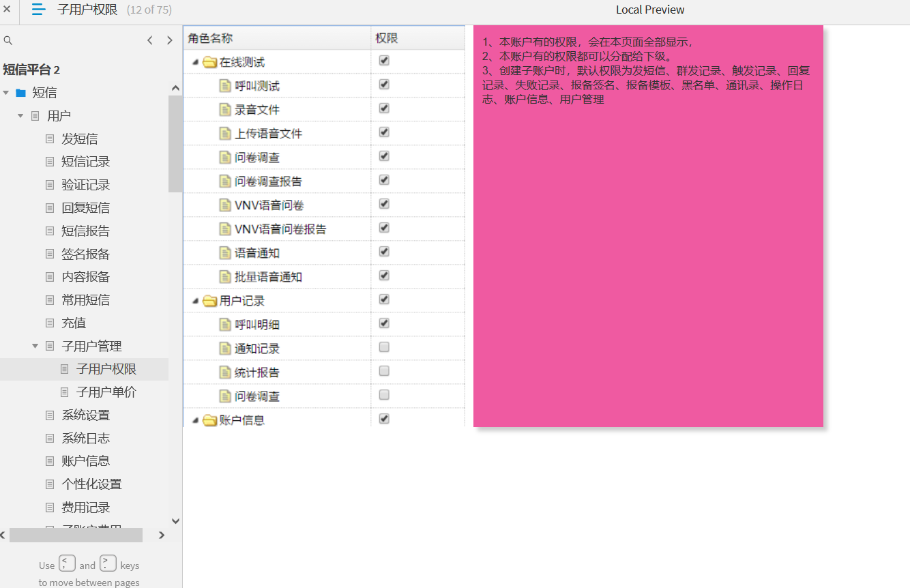Click the blue 短信 folder icon

pos(20,93)
